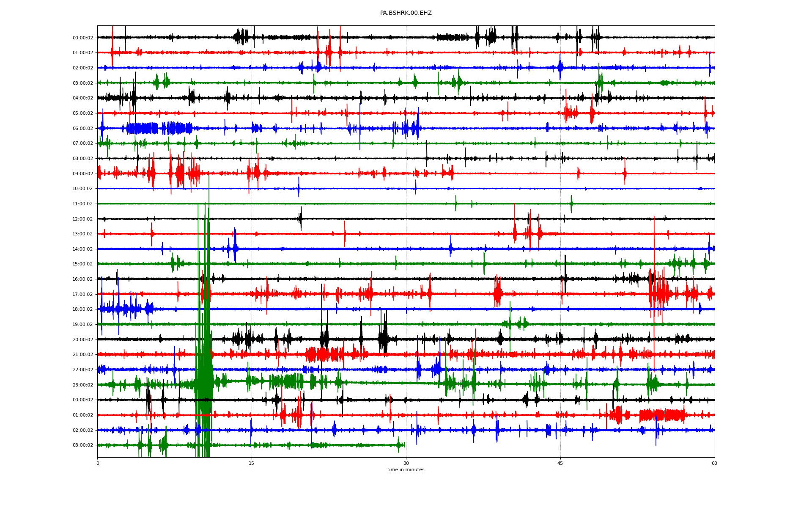Click the 04:00:02 trace time label
This screenshot has height=508, width=812.
point(82,98)
